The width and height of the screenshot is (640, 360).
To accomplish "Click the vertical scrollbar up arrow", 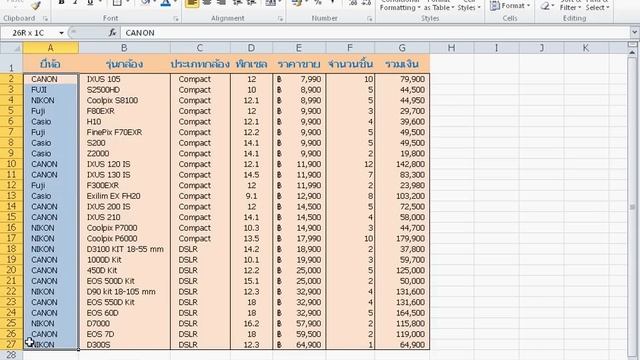I will tap(632, 53).
